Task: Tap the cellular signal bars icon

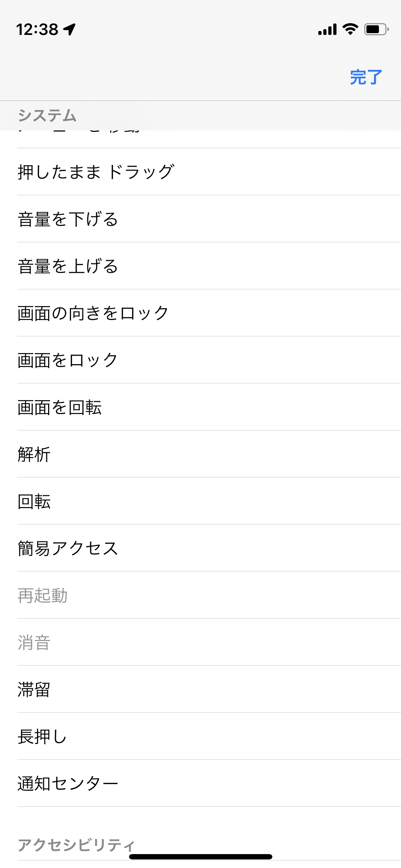Action: [327, 29]
